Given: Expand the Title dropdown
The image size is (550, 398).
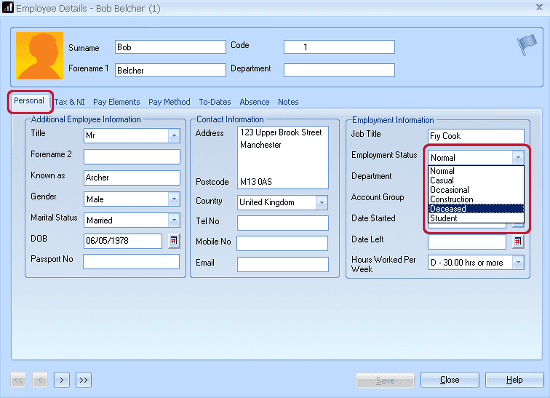Looking at the screenshot, I should click(174, 136).
